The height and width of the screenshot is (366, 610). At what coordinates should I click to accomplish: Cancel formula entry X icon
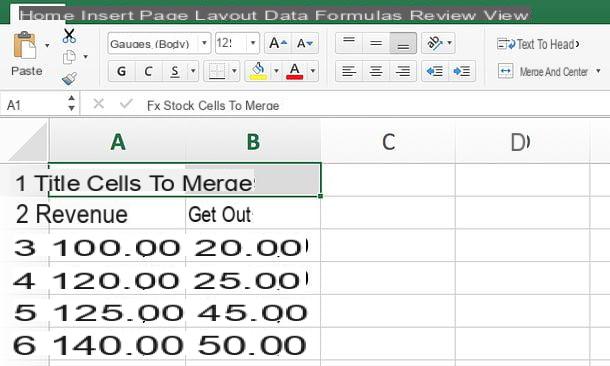(x=98, y=104)
